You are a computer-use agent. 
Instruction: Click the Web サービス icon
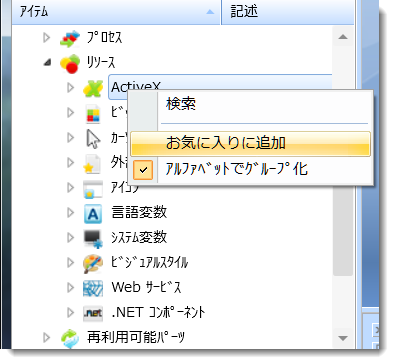coord(93,288)
